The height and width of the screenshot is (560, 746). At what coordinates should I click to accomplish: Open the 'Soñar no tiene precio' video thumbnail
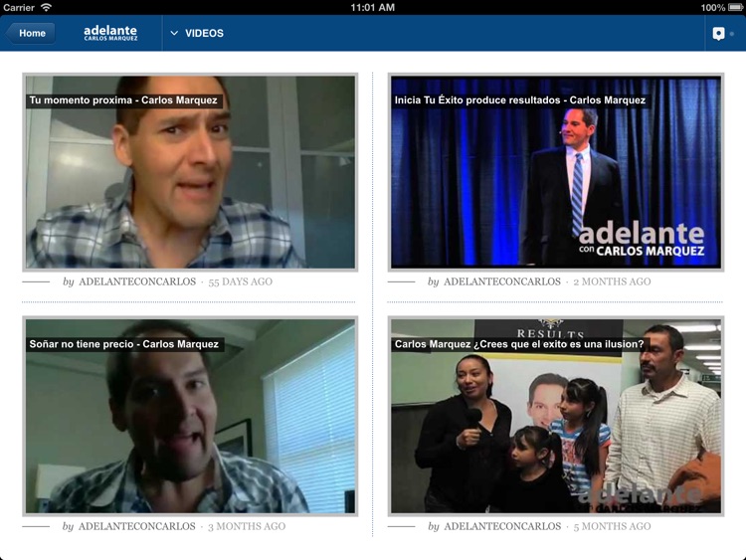pyautogui.click(x=190, y=417)
